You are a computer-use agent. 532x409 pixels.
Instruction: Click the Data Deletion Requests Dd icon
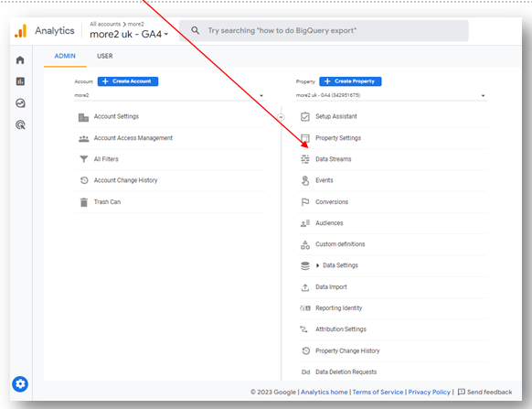[x=305, y=372]
